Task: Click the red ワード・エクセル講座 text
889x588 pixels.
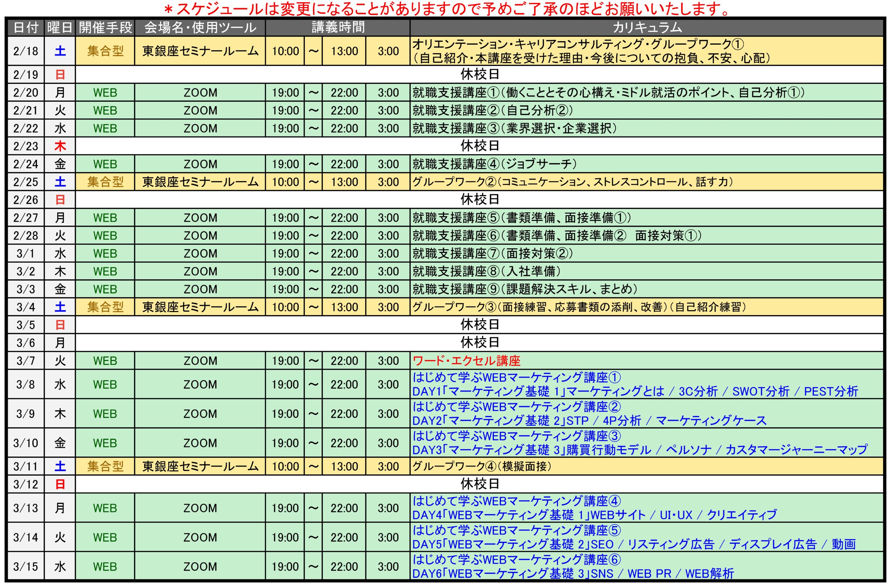Action: coord(466,361)
